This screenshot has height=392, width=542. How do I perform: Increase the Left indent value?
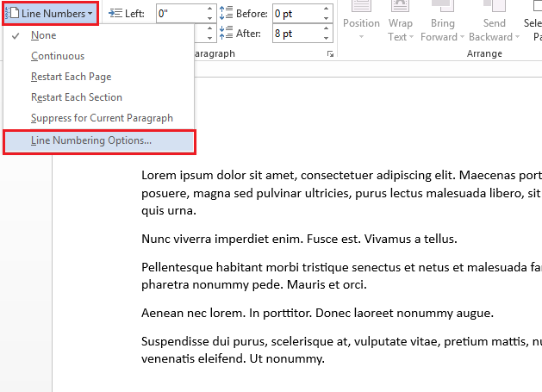coord(209,9)
